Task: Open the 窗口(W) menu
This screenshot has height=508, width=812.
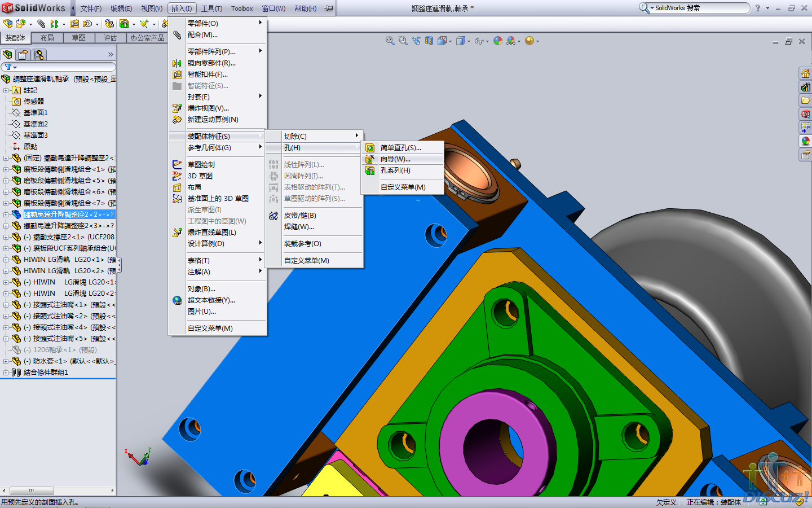Action: [x=273, y=8]
